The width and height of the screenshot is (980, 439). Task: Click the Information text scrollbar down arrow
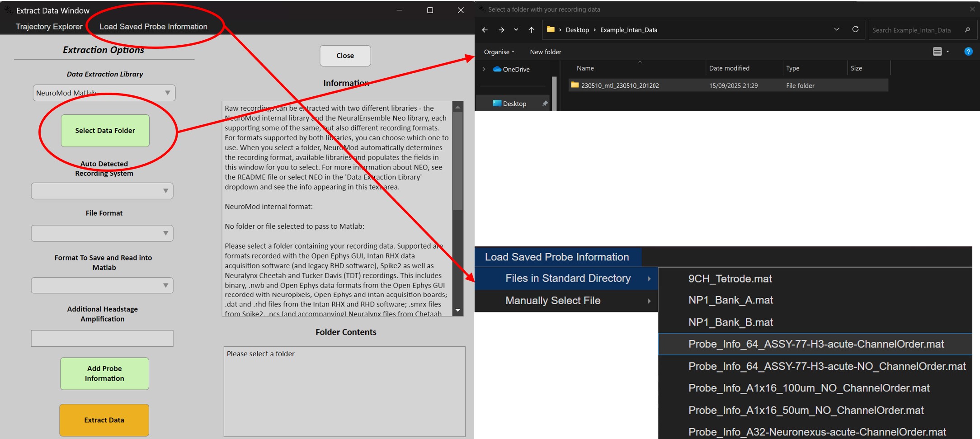pyautogui.click(x=458, y=310)
